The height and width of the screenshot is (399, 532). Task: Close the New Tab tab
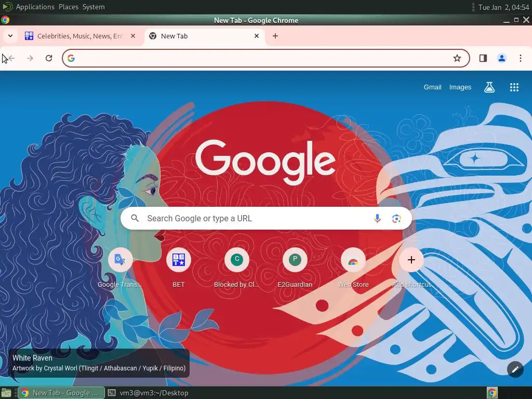(x=257, y=36)
